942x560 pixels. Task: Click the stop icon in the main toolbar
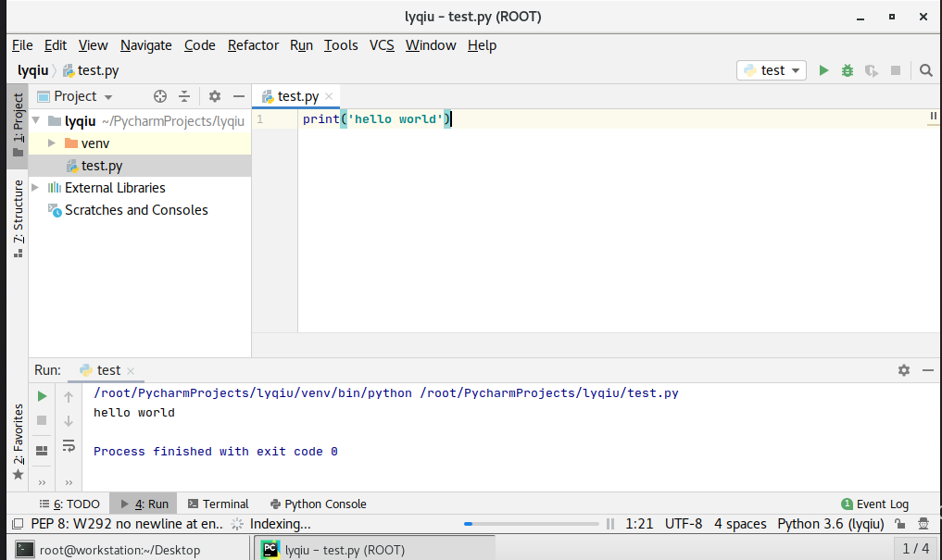coord(896,71)
